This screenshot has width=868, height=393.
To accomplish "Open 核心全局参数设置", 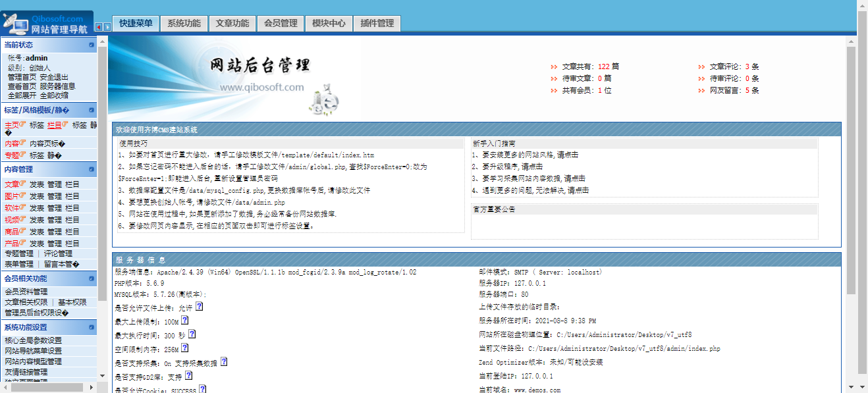I will (33, 340).
